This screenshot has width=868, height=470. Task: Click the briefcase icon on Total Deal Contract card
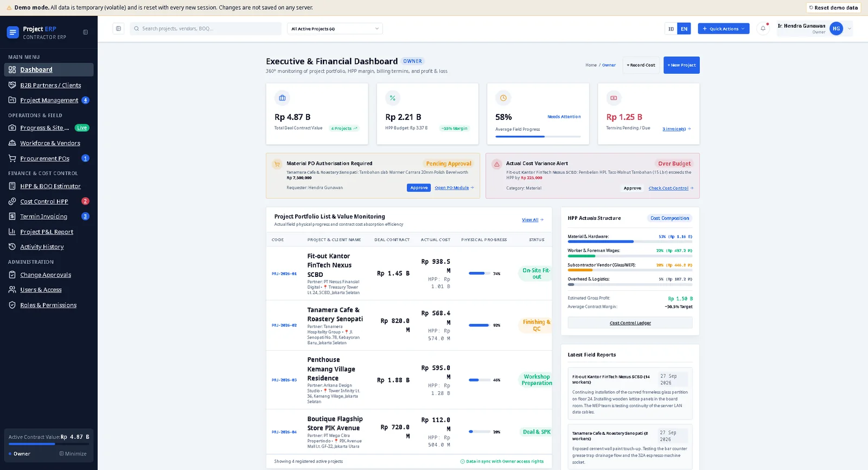(282, 98)
